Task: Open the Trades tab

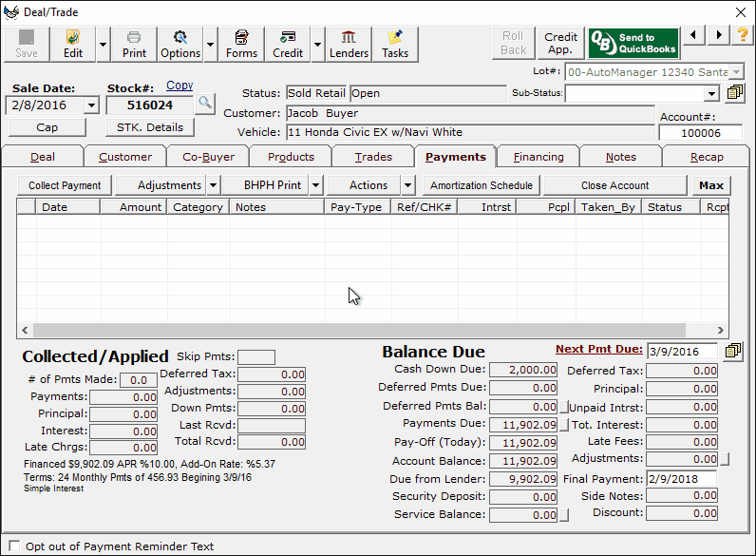Action: point(373,157)
